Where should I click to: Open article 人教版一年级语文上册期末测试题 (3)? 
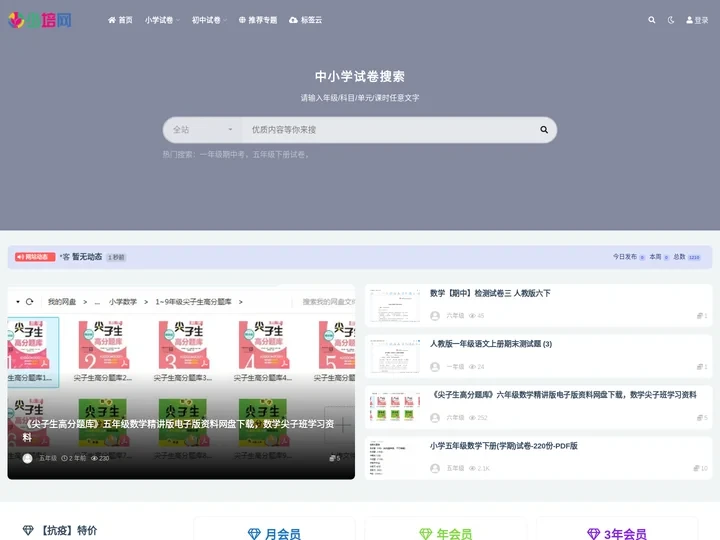pos(491,344)
